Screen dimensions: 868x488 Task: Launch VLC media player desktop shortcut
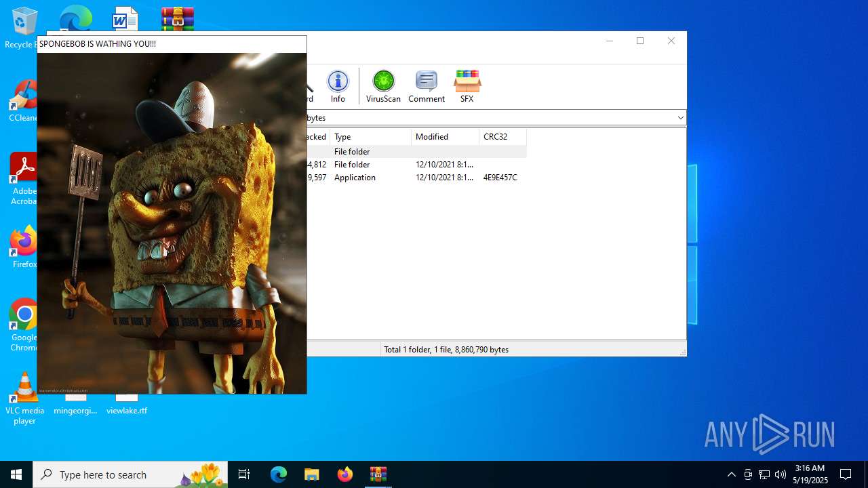pos(24,399)
